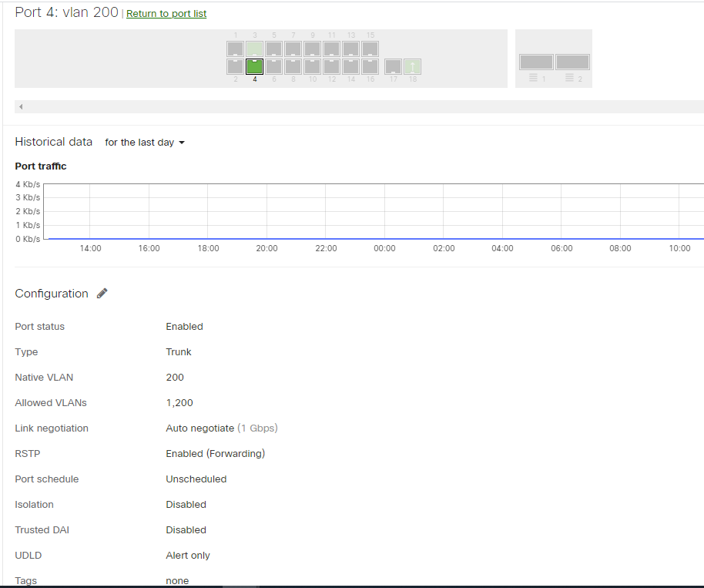The width and height of the screenshot is (704, 588).
Task: Click port 15 icon in the diagram
Action: click(370, 48)
